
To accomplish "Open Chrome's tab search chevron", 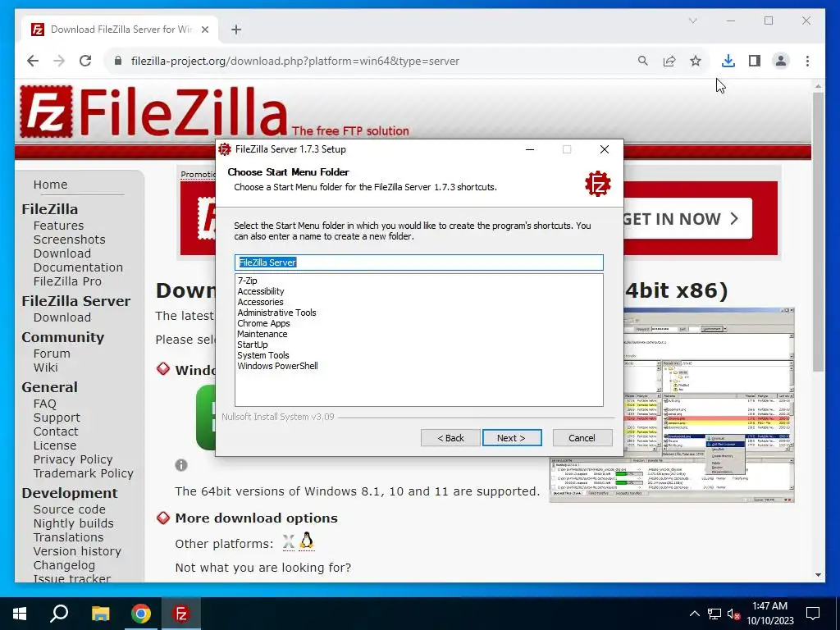I will (692, 21).
